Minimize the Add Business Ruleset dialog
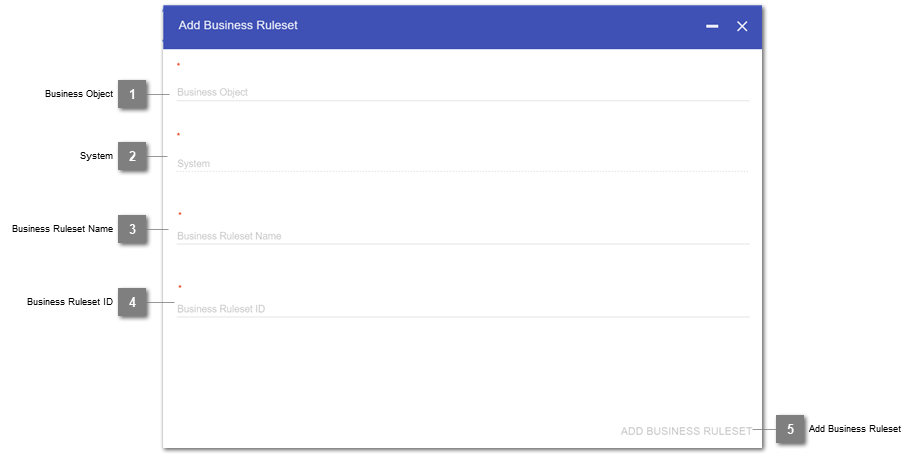This screenshot has height=457, width=917. click(x=712, y=27)
